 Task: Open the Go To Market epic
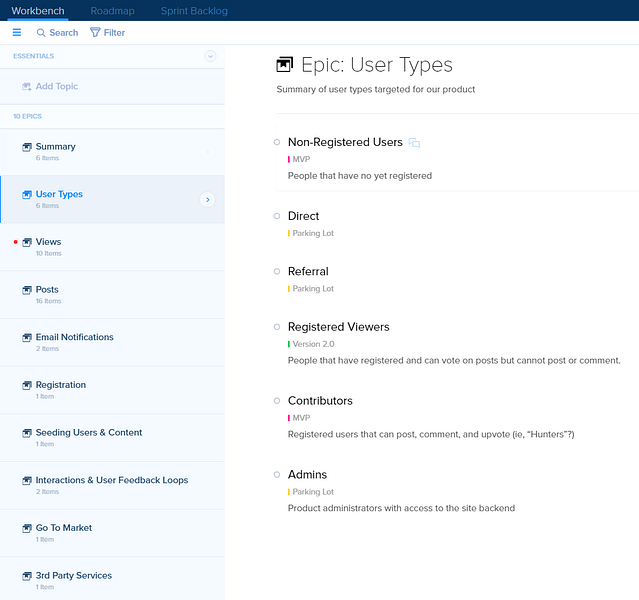(112, 533)
